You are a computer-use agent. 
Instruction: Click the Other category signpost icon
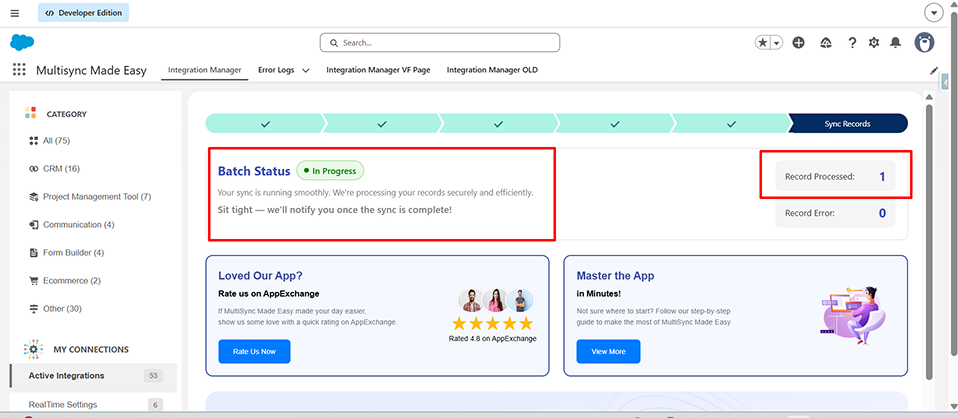pyautogui.click(x=34, y=309)
